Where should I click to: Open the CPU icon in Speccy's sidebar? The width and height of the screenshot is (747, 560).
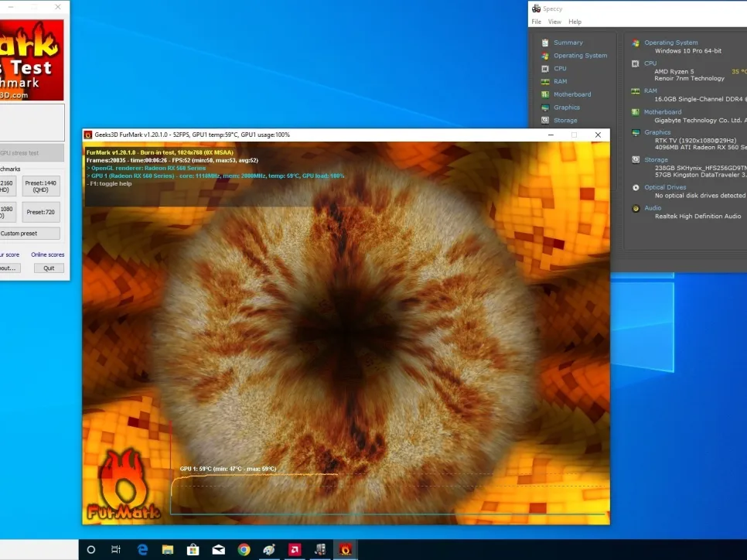pyautogui.click(x=545, y=69)
